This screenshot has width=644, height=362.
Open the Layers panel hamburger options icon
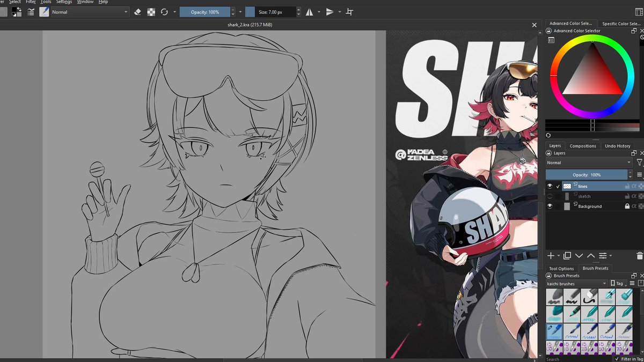[639, 175]
